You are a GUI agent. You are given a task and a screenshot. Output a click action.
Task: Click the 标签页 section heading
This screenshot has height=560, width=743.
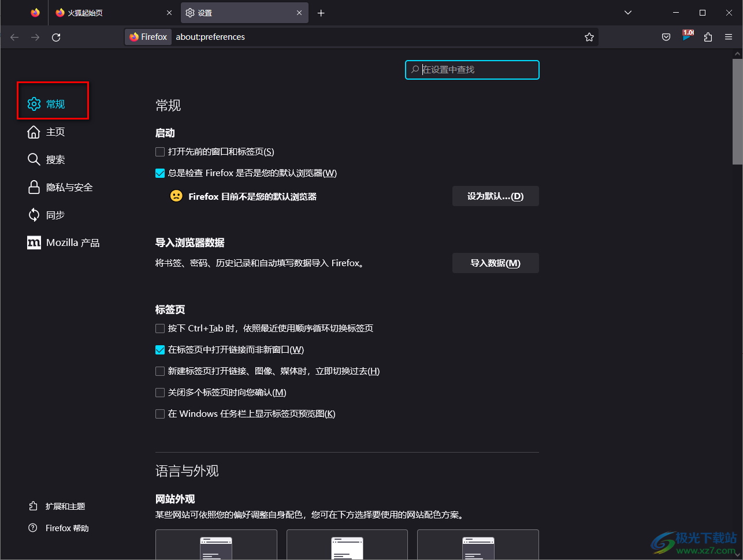coord(170,310)
